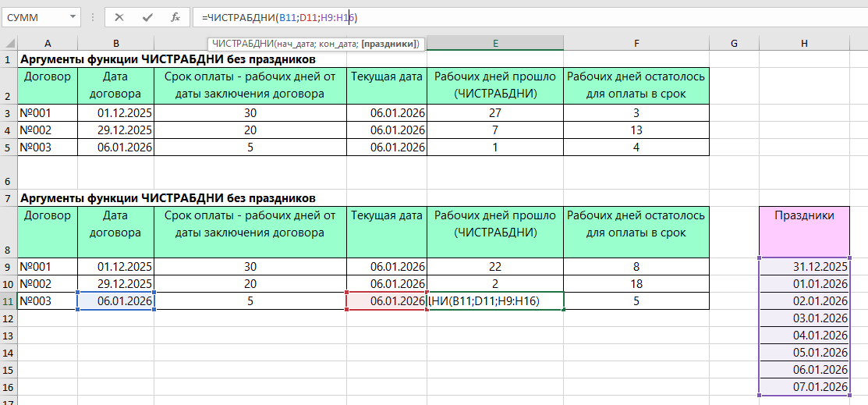The image size is (868, 405).
Task: Select cell A4 №002 in first table
Action: tap(48, 130)
